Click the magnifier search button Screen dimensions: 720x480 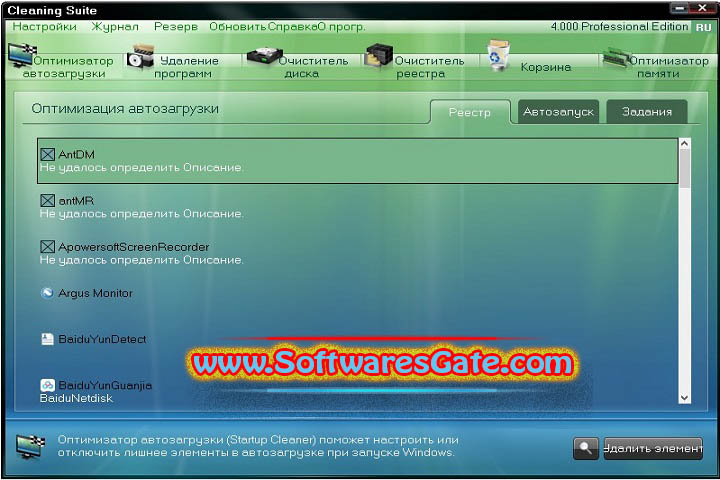(585, 448)
